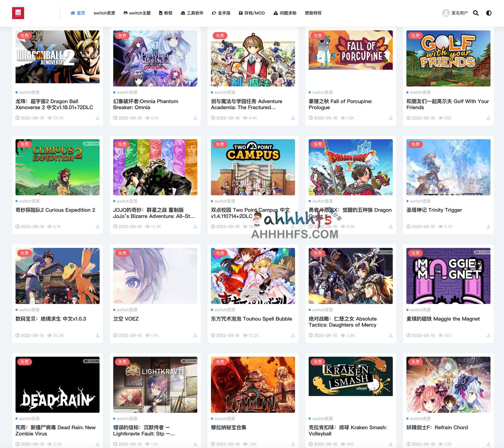Click view count 20.3K on 数码宝贝 card
Screen dimensions: 504x448
56,335
